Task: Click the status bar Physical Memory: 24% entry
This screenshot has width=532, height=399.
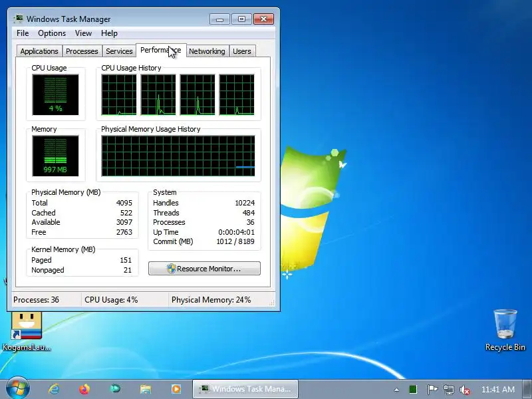Action: 211,300
